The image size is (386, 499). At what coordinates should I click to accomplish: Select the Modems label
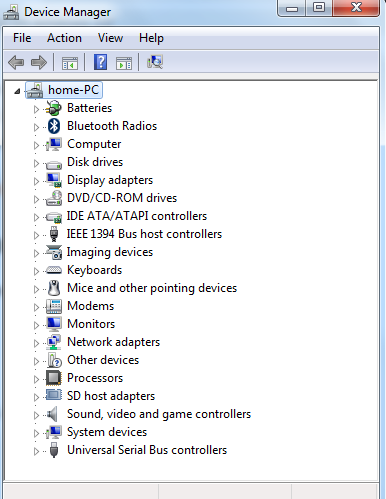coord(91,306)
